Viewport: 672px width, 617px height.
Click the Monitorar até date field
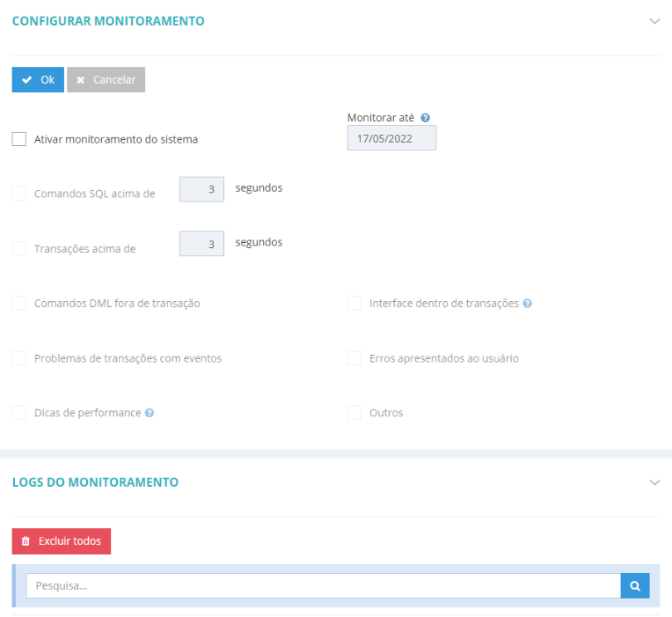[391, 138]
